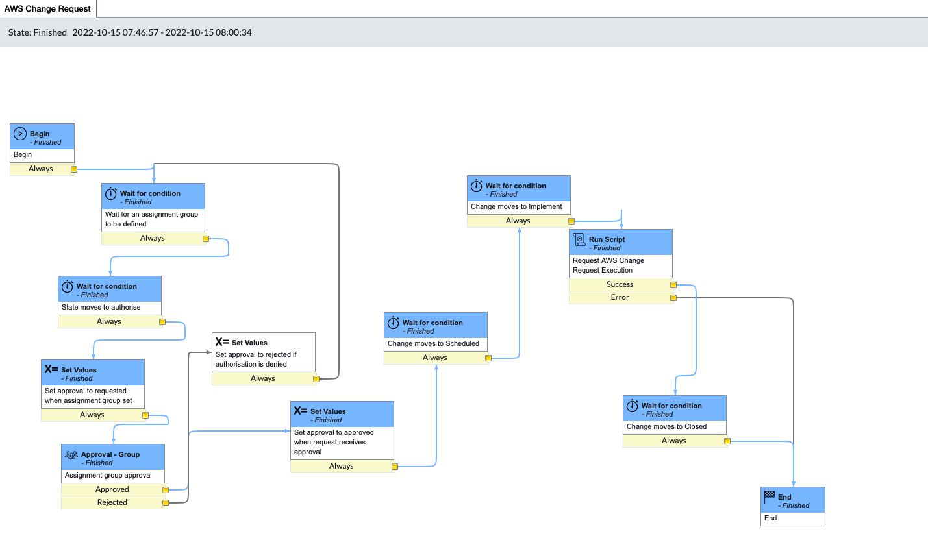Click the checkered flag icon on the End activity
The height and width of the screenshot is (560, 928).
(x=769, y=496)
